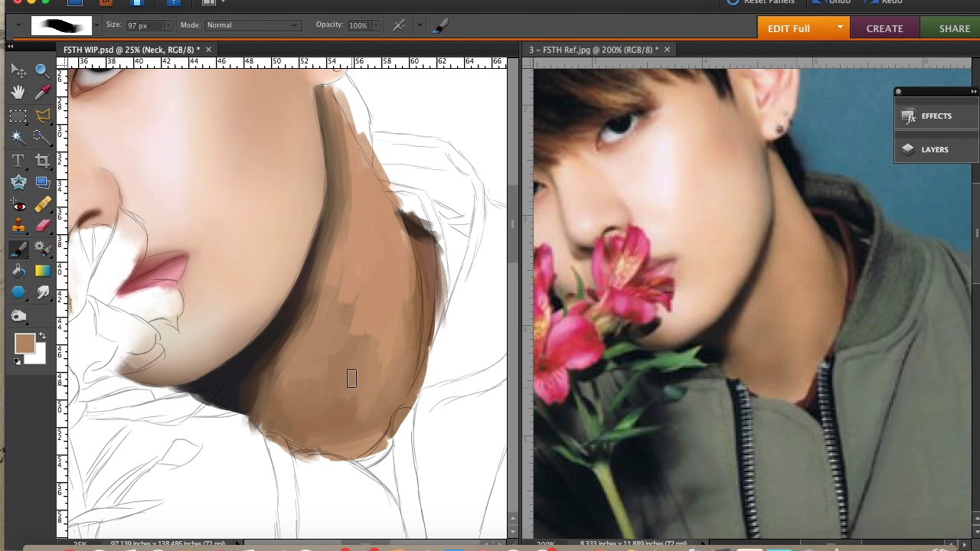980x551 pixels.
Task: Select the Quick Selection tool
Action: pos(42,137)
